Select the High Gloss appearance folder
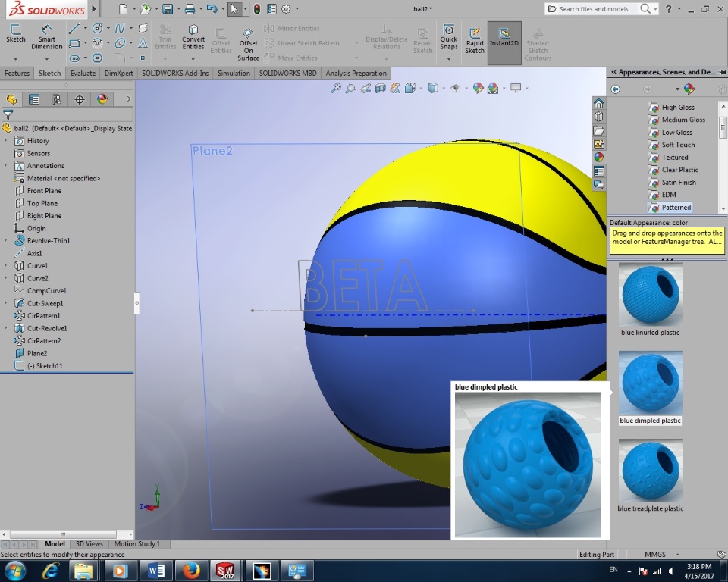Viewport: 728px width, 582px height. pos(671,107)
